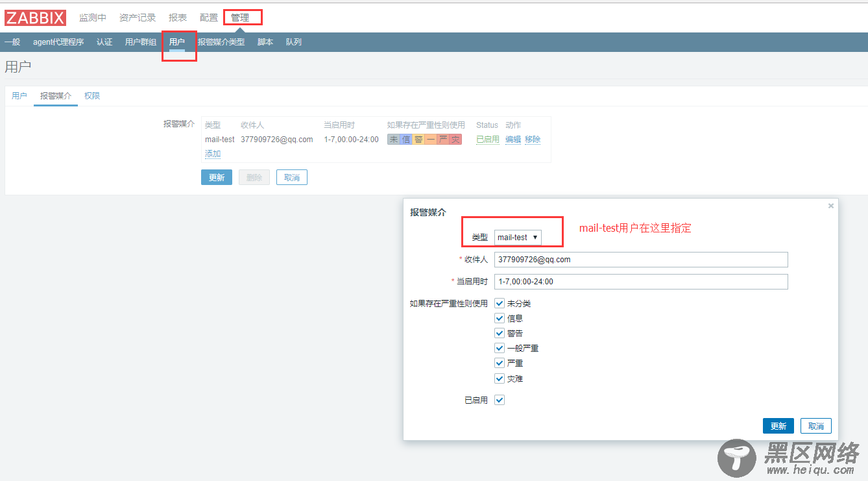Select 用户 in the submenu bar
This screenshot has height=481, width=868.
point(177,42)
